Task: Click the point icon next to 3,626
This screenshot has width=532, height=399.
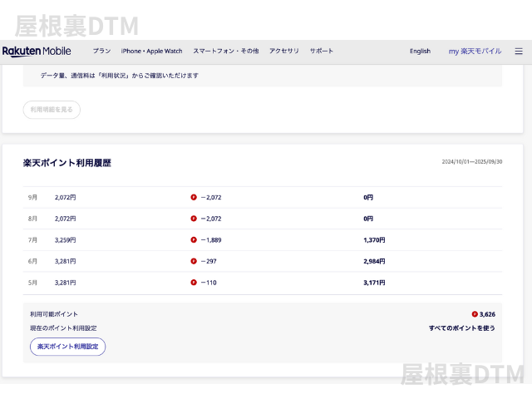Action: 475,314
